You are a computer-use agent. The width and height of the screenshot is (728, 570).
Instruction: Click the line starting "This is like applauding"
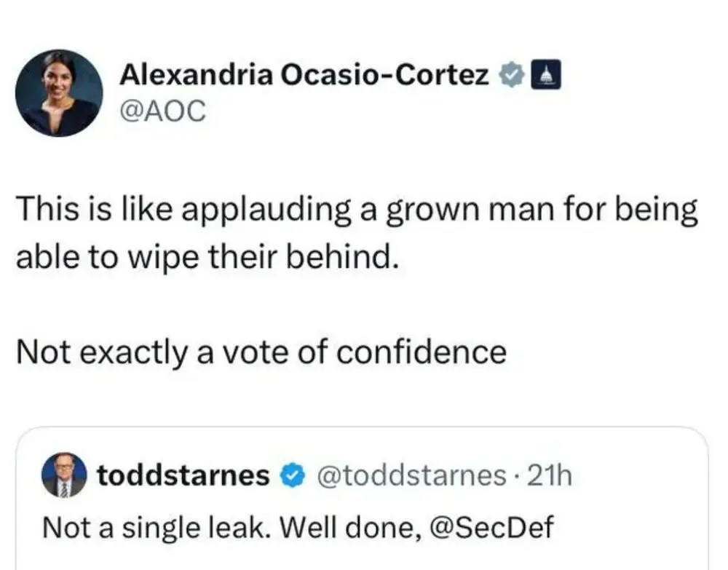357,211
